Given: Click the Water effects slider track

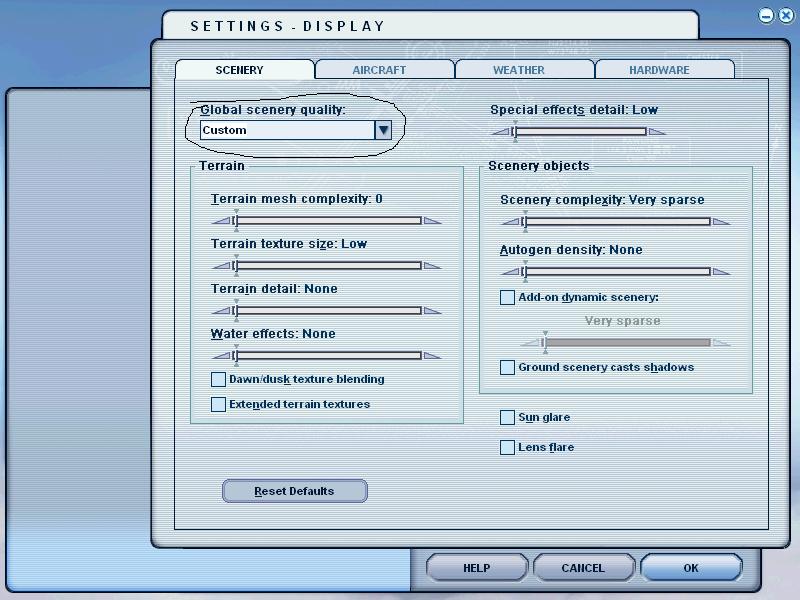Looking at the screenshot, I should [x=328, y=355].
